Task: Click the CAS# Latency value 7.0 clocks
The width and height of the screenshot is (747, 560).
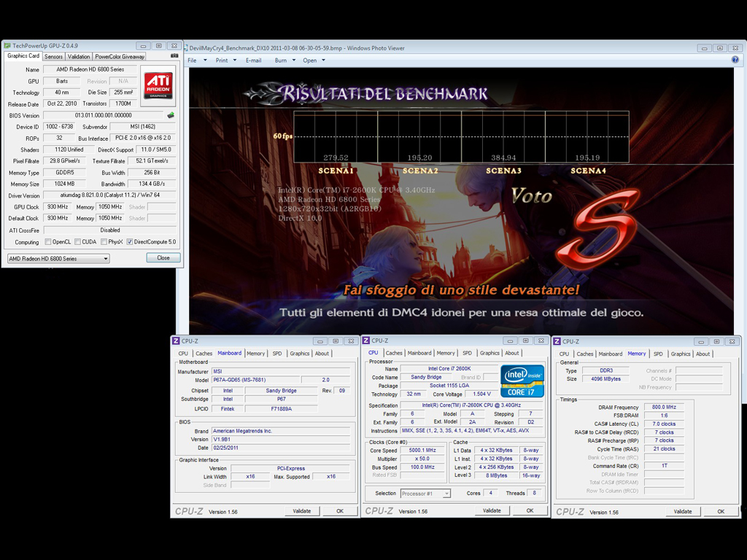Action: click(x=664, y=424)
